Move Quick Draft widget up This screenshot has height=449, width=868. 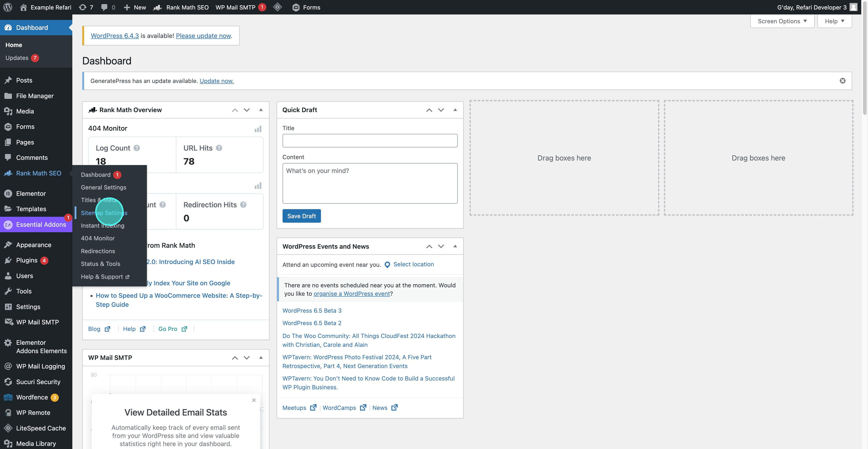429,110
